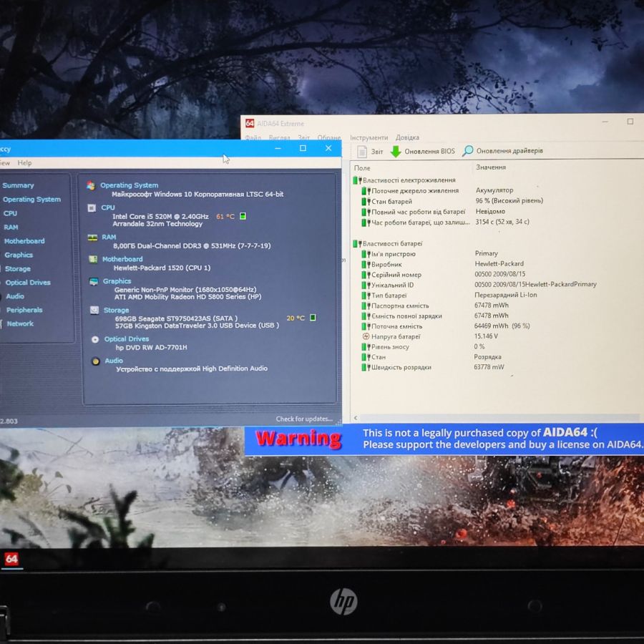Select Властивості електроживлення group row

(x=404, y=180)
